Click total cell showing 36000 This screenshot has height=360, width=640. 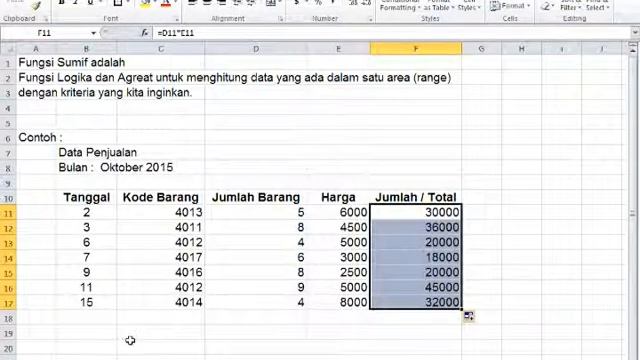point(416,228)
